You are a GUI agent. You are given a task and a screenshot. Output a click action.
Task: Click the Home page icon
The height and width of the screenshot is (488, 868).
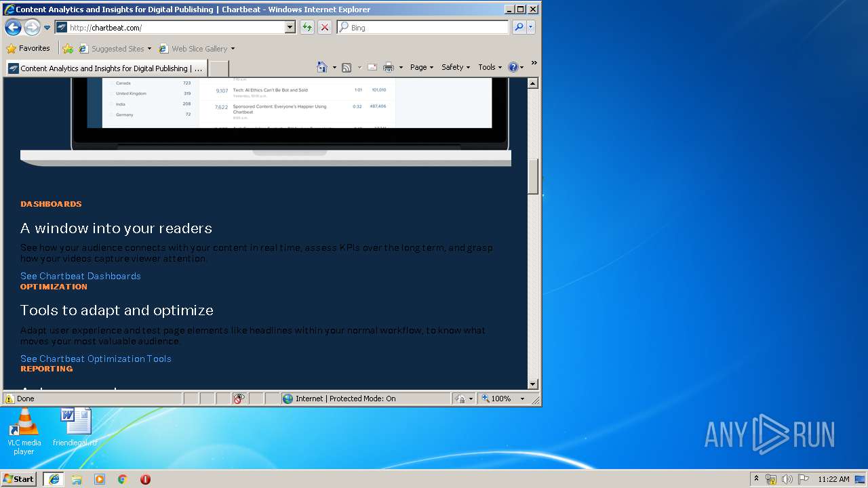click(322, 67)
